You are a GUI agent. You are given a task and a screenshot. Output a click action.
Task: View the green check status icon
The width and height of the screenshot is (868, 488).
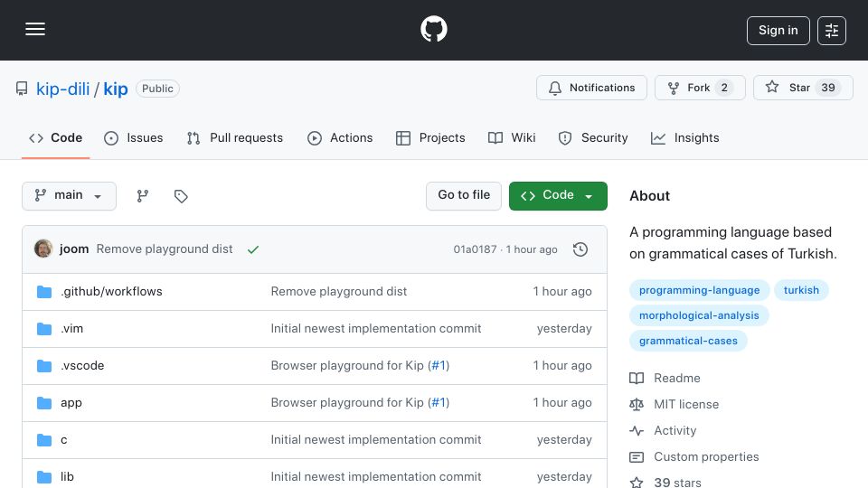coord(253,249)
